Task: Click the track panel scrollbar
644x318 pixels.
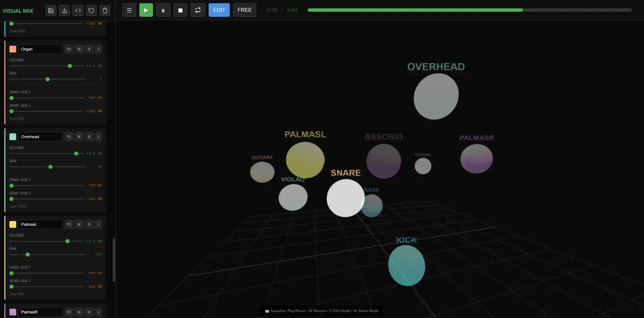Action: click(x=114, y=260)
